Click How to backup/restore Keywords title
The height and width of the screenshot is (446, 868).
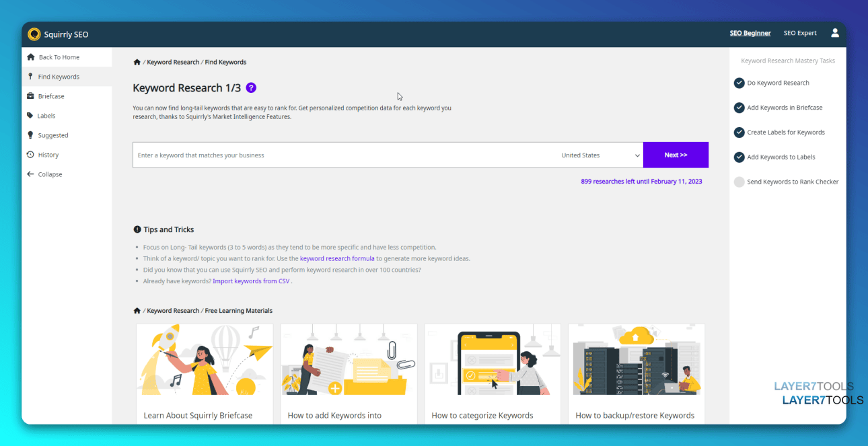coord(635,416)
